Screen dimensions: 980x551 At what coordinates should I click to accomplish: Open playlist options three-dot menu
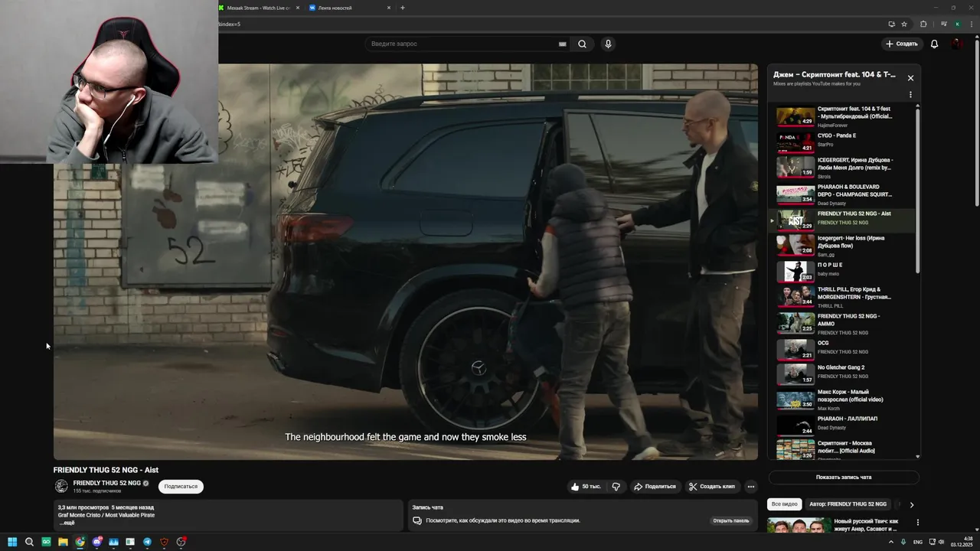tap(910, 95)
